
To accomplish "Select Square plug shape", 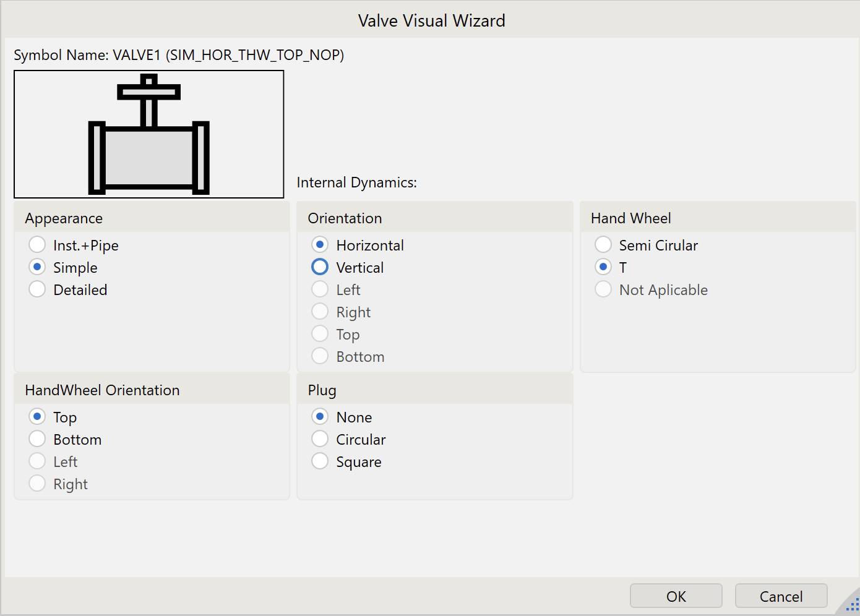I will coord(320,461).
